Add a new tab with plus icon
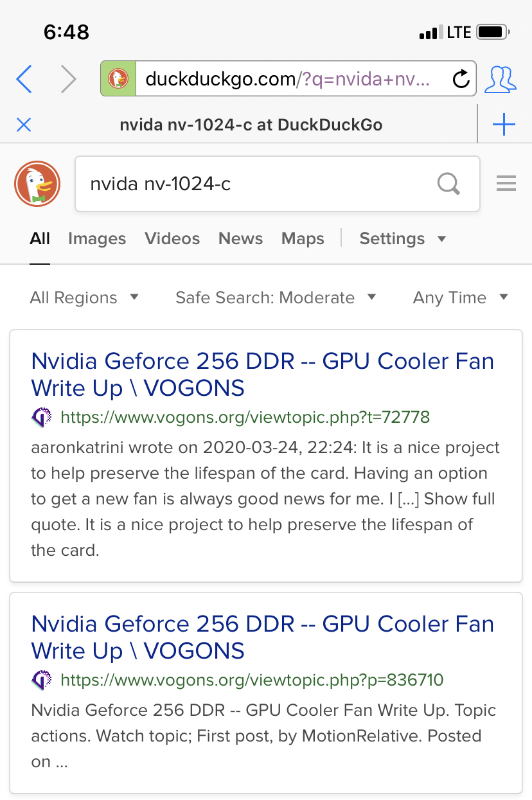Image resolution: width=532 pixels, height=800 pixels. point(504,124)
